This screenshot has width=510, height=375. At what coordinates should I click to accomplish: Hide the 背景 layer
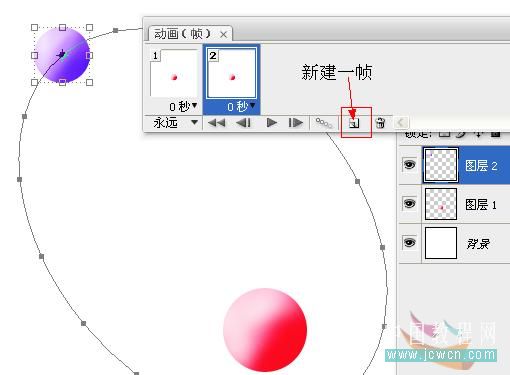coord(409,242)
